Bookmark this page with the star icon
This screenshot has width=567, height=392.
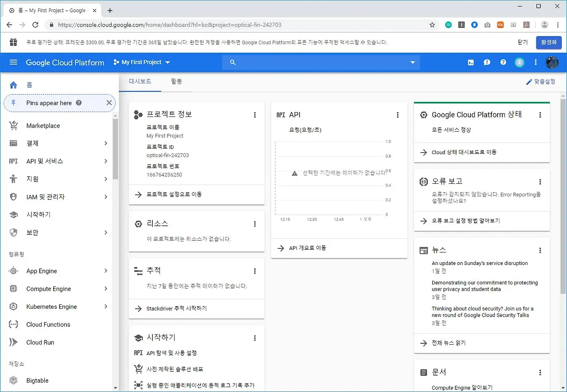[432, 25]
